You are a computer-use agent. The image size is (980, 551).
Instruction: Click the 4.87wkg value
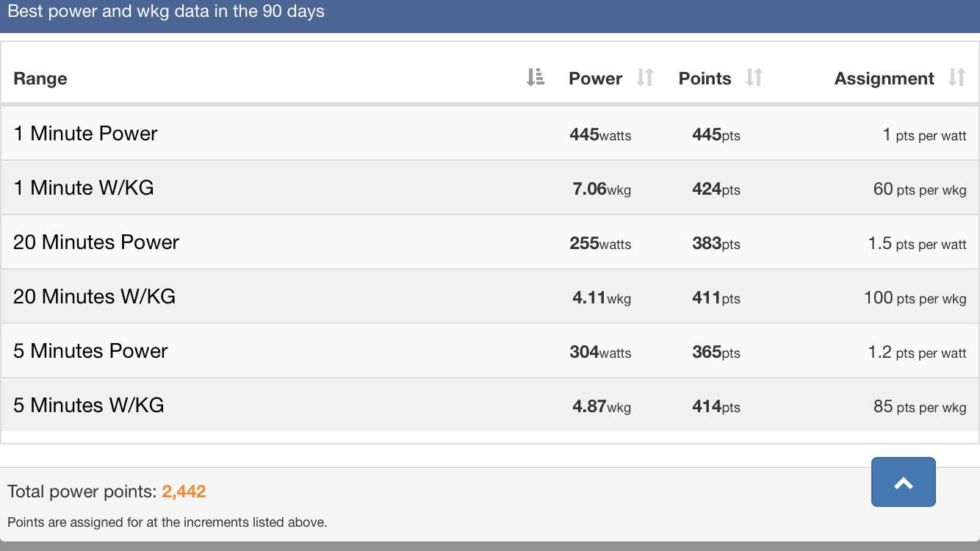(x=602, y=406)
